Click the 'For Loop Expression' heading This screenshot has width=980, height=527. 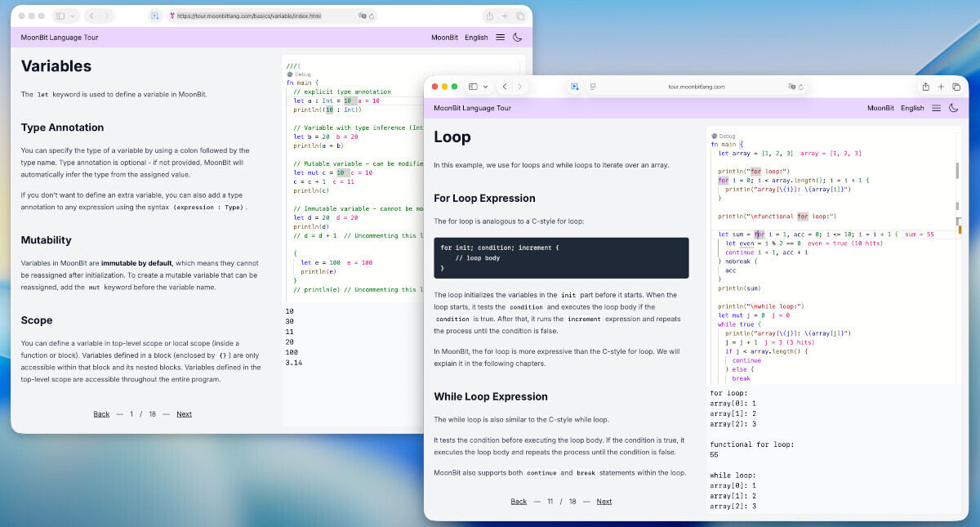tap(484, 198)
